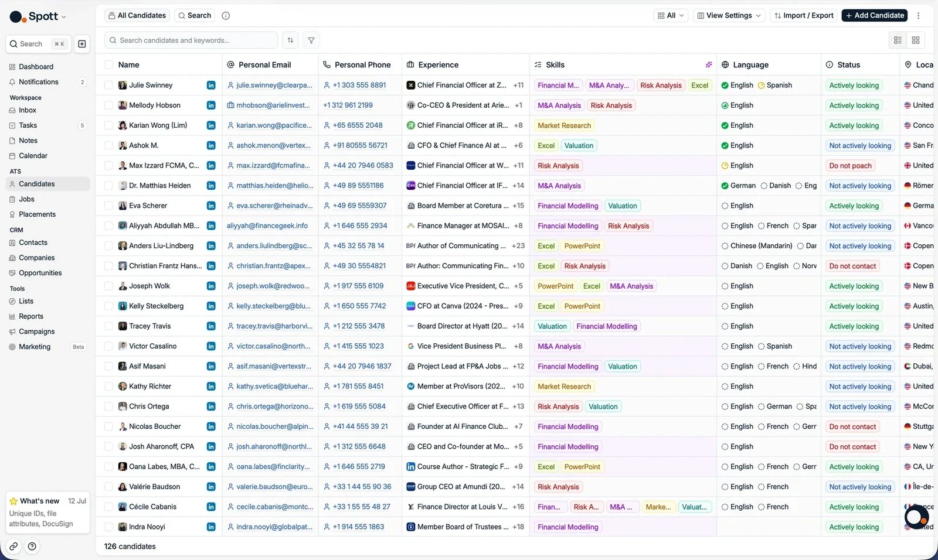Toggle the select-all checkbox in header
The width and height of the screenshot is (938, 560).
pyautogui.click(x=108, y=65)
